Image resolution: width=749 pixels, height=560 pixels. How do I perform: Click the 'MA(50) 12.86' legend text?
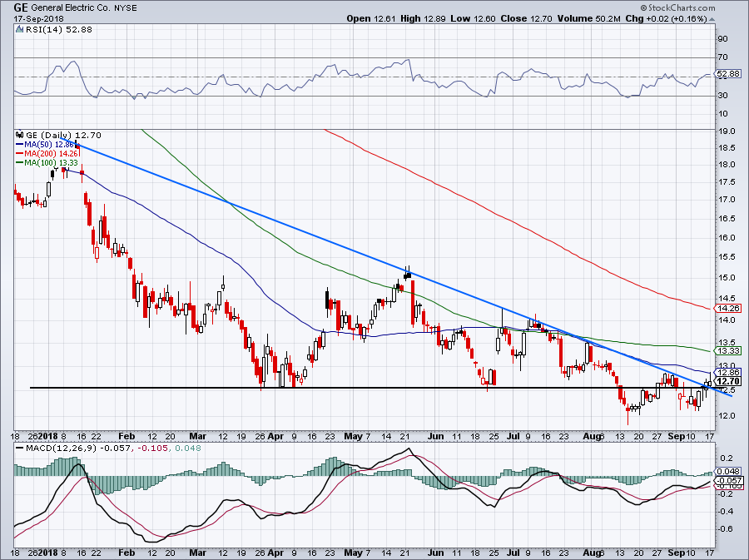pos(51,144)
